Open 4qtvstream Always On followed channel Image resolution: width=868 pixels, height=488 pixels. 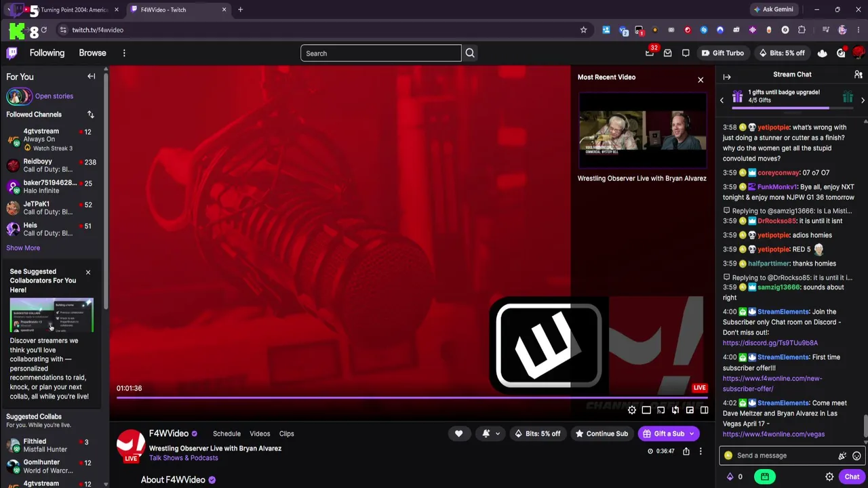53,140
